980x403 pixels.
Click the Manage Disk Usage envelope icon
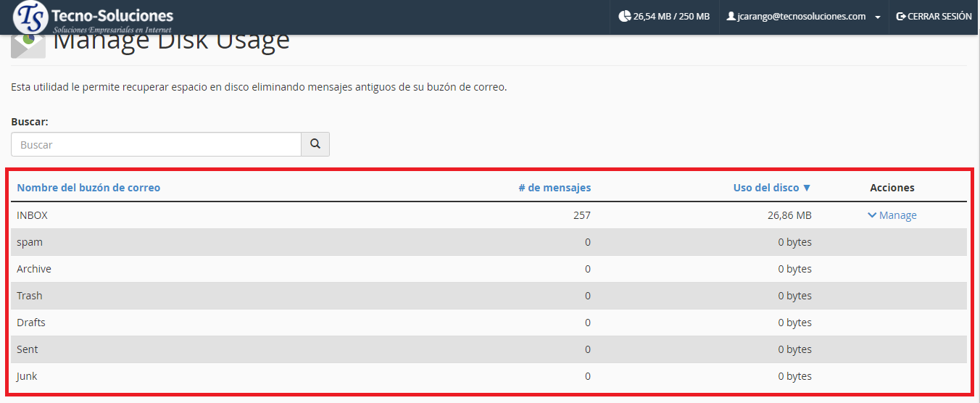28,44
